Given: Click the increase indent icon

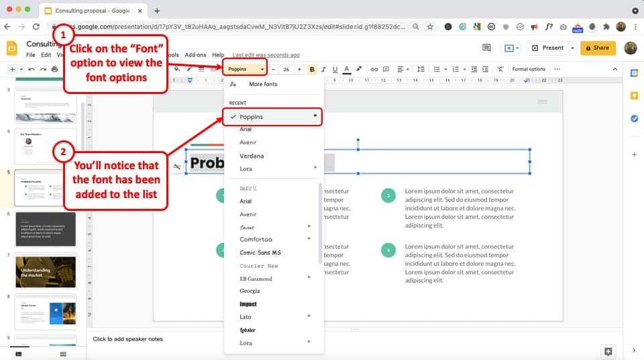Looking at the screenshot, I should pos(485,69).
